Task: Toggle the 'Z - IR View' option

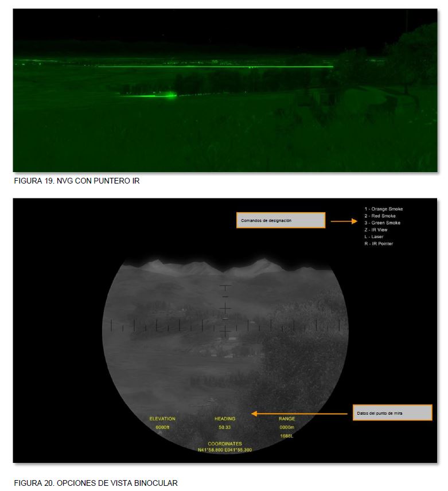Action: click(376, 229)
